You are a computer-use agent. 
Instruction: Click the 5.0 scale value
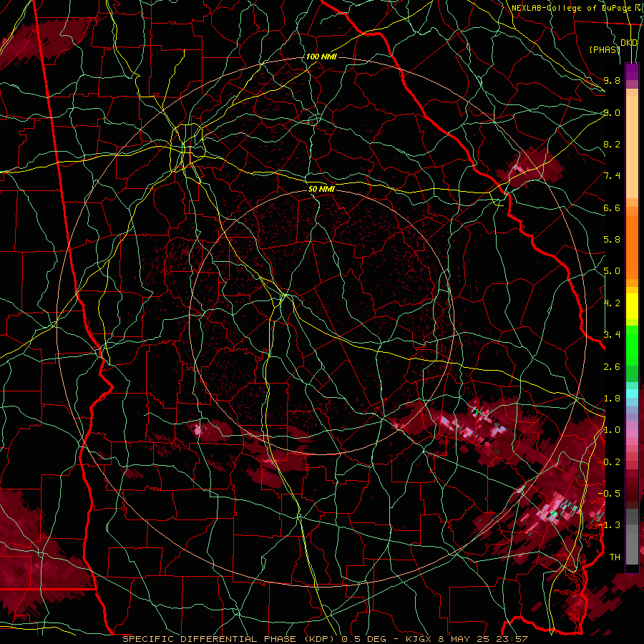click(x=612, y=271)
